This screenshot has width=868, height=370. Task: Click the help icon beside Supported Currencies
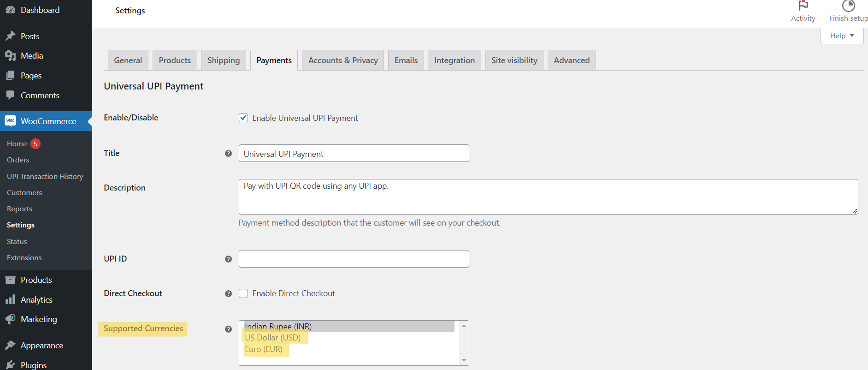coord(228,329)
